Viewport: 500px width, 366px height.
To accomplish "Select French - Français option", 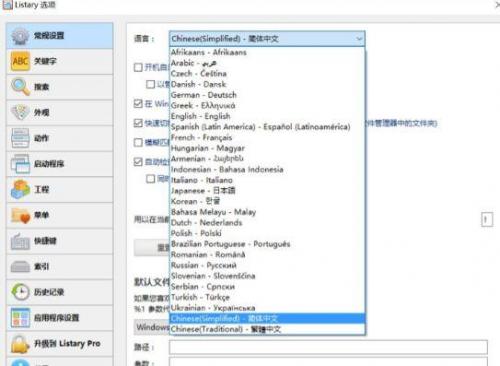I will [267, 138].
